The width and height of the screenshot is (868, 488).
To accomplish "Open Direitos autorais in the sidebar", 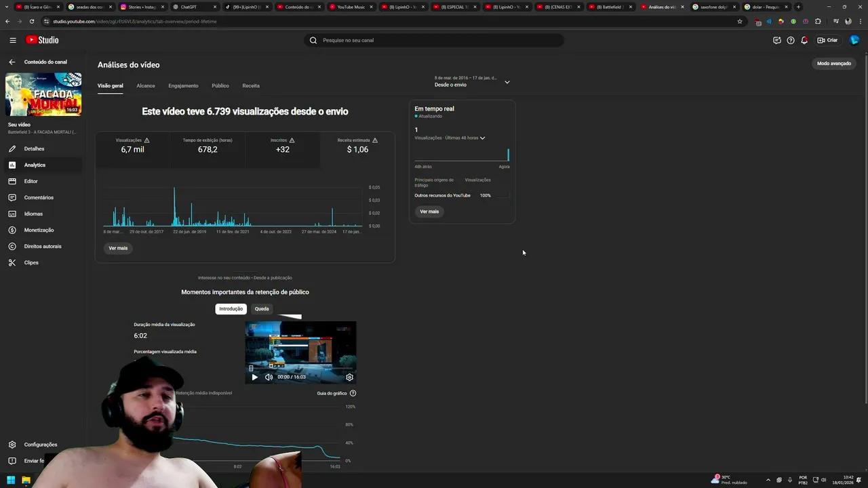I will pyautogui.click(x=43, y=246).
